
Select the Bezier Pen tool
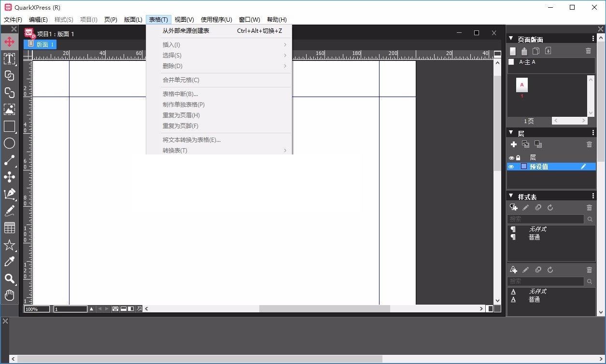(x=9, y=194)
